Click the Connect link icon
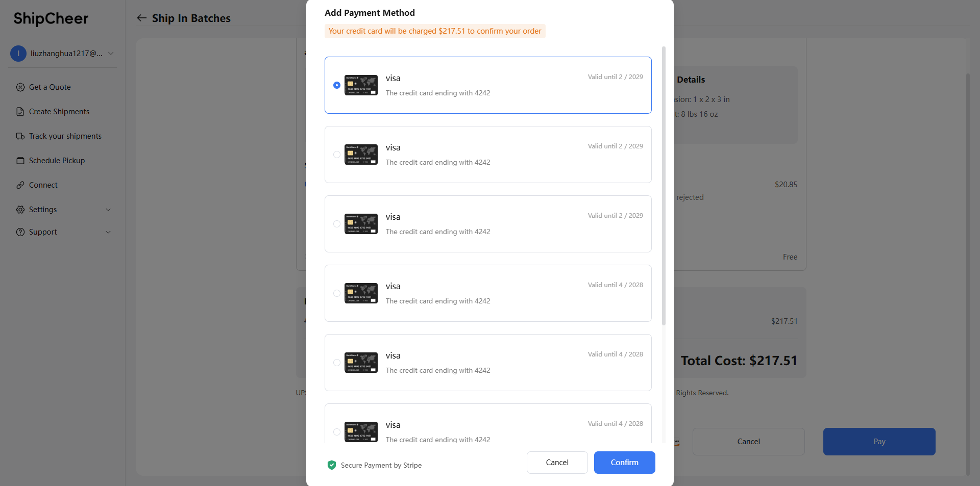 [20, 185]
